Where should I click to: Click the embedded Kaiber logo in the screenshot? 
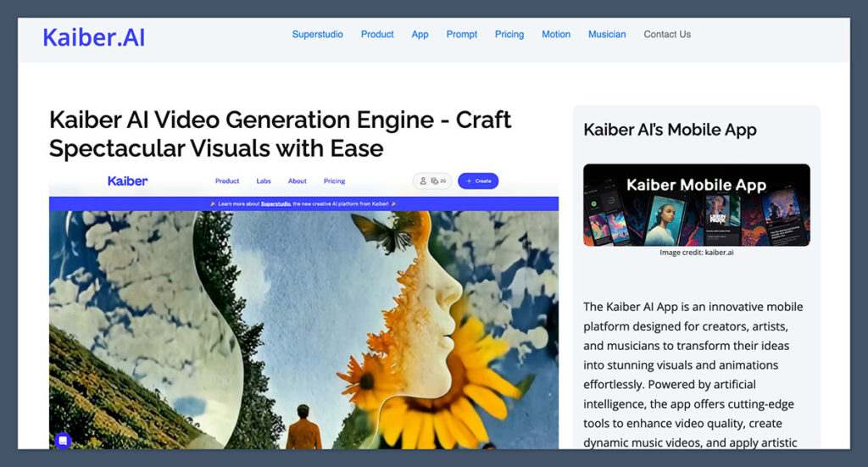127,181
